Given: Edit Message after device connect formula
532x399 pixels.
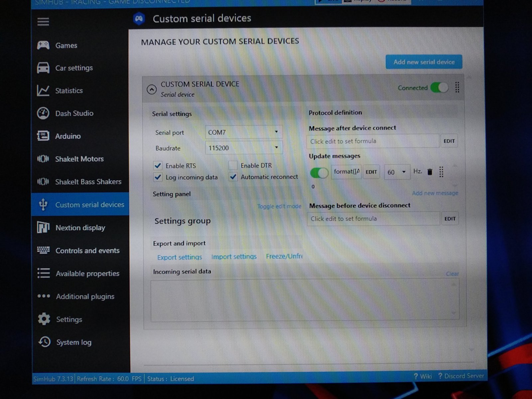Looking at the screenshot, I should coord(449,141).
